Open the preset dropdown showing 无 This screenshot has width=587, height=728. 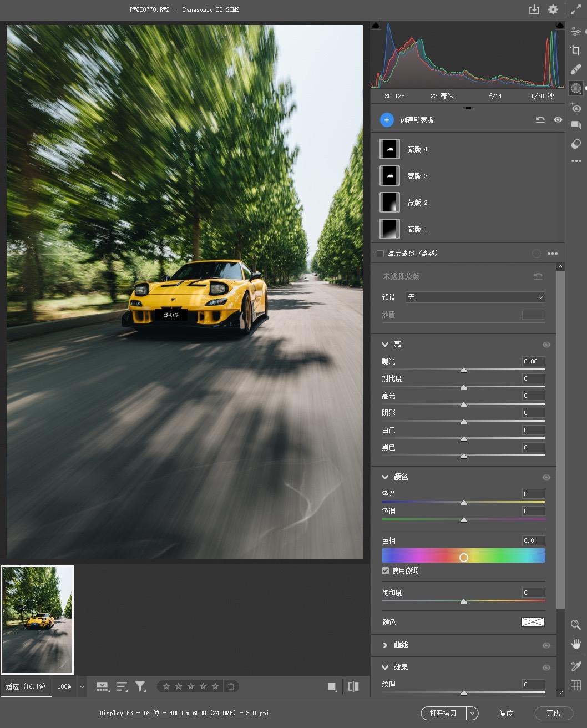[x=475, y=297]
